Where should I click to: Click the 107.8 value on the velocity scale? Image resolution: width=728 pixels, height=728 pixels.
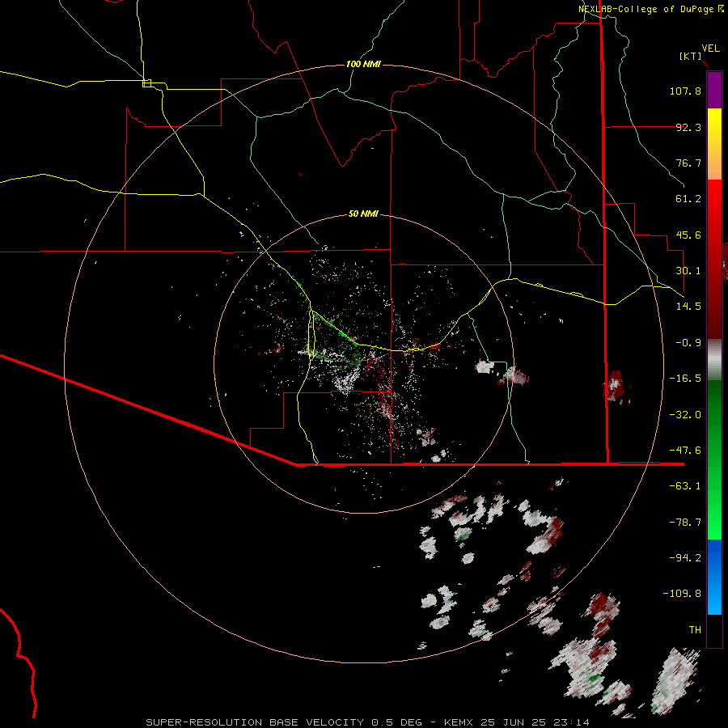[x=685, y=91]
